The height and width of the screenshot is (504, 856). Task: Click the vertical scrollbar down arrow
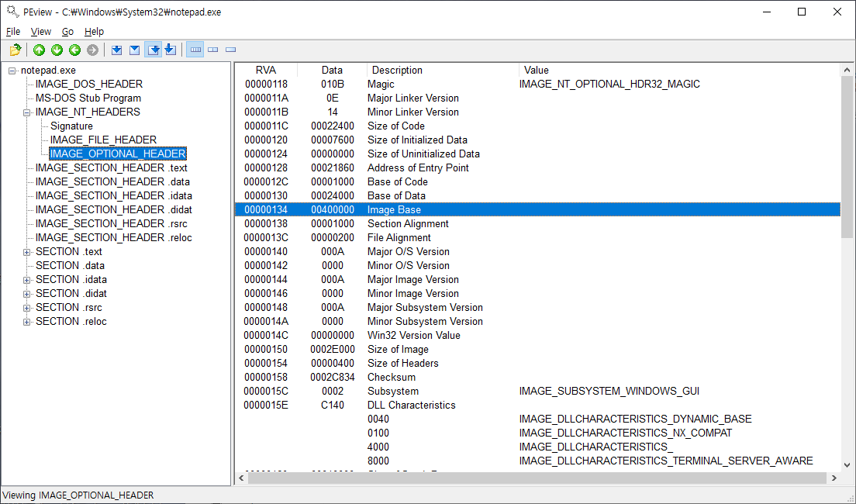tap(847, 465)
